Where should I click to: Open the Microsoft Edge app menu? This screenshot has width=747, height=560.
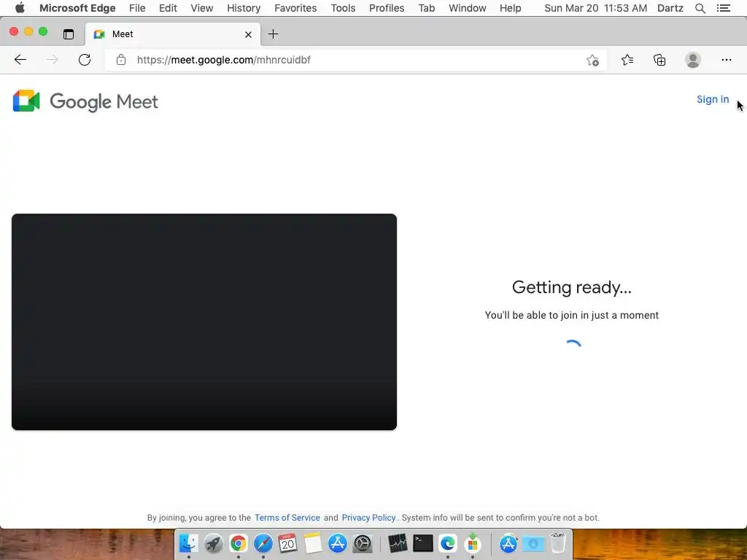click(x=77, y=8)
